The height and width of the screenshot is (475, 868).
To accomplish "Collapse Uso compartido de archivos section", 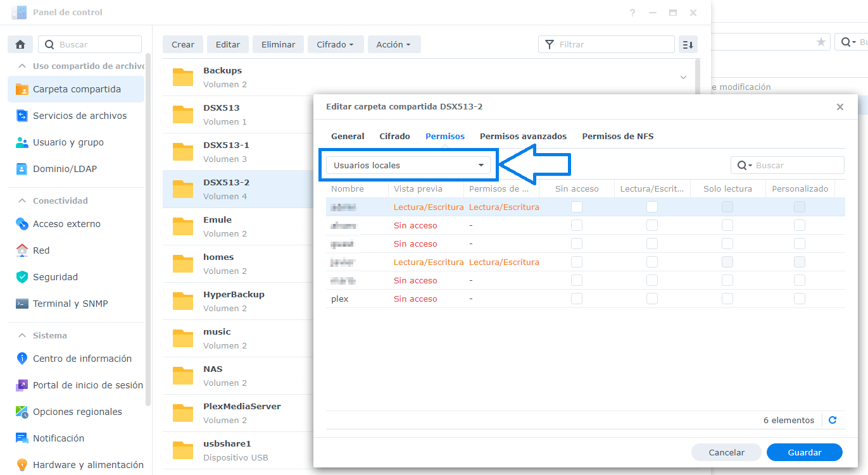I will 22,66.
